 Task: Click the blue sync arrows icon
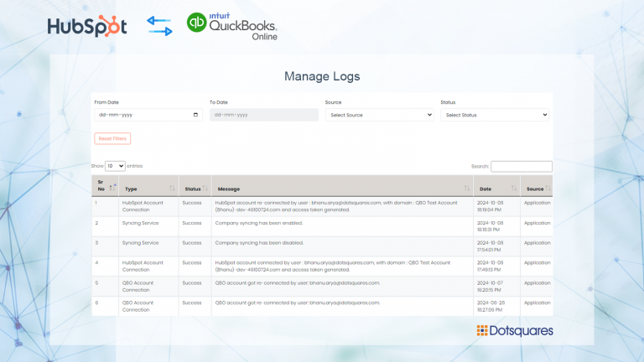point(159,26)
